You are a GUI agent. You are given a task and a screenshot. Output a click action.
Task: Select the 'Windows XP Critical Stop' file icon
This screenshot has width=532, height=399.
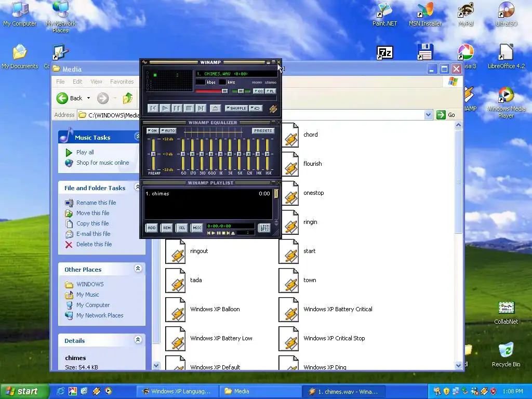coord(289,339)
